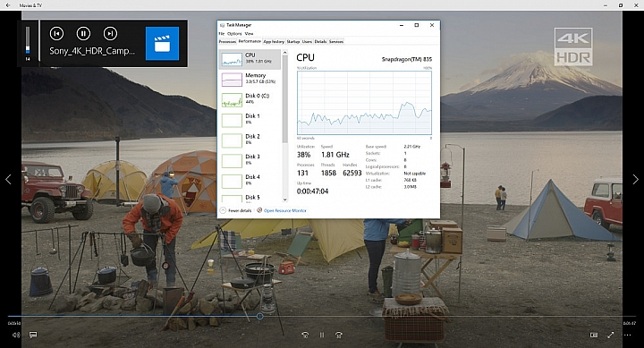Select CPU in the performance list

pos(250,59)
